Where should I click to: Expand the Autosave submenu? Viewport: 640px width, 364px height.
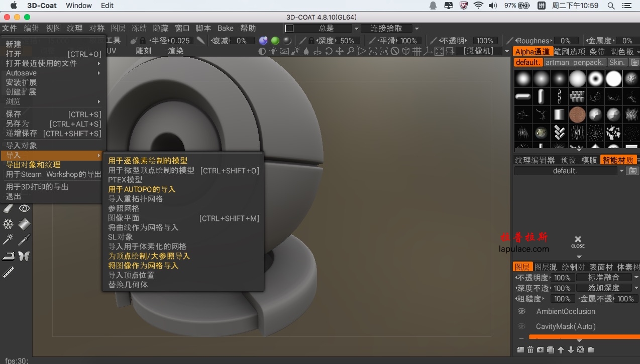pyautogui.click(x=99, y=73)
